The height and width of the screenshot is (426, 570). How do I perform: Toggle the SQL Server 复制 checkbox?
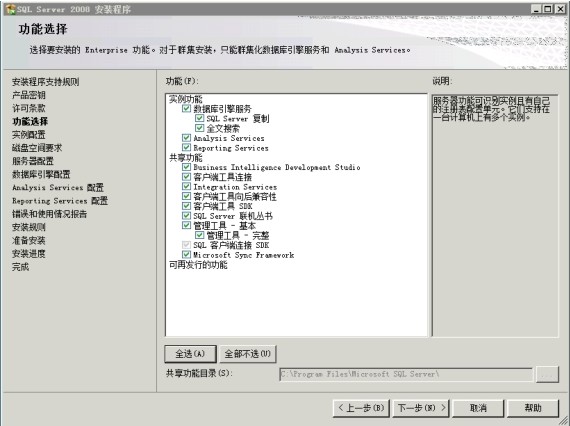click(x=199, y=118)
